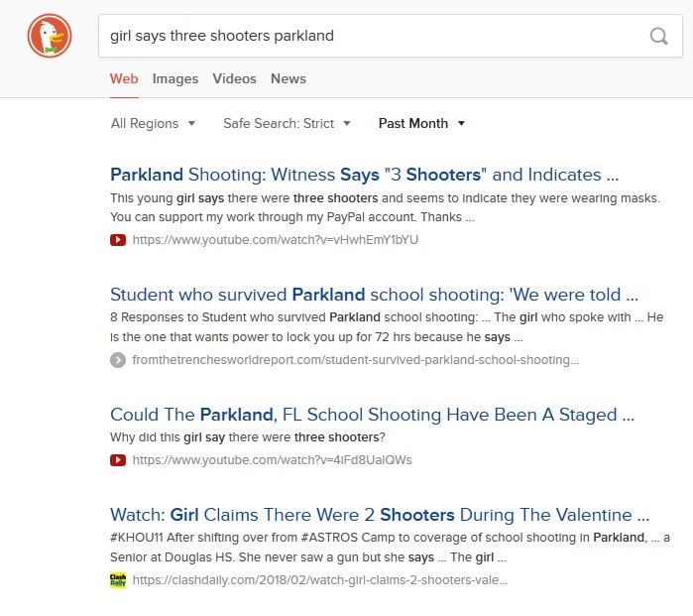Open 'Could The Parkland, FL School Shooting' result
The height and width of the screenshot is (616, 693).
[x=372, y=415]
